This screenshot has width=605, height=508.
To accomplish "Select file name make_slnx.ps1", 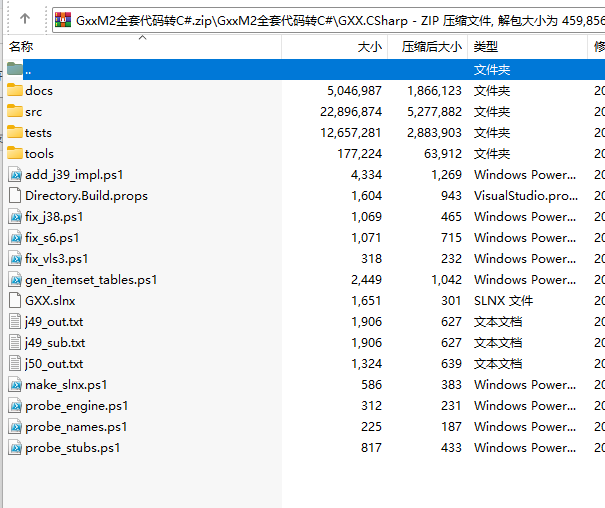I will tap(66, 385).
